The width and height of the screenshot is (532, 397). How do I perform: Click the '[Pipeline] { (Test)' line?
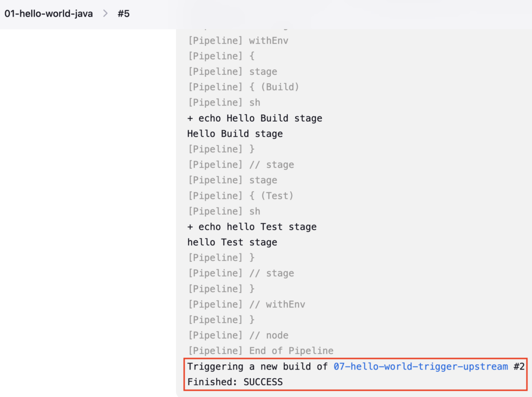241,196
